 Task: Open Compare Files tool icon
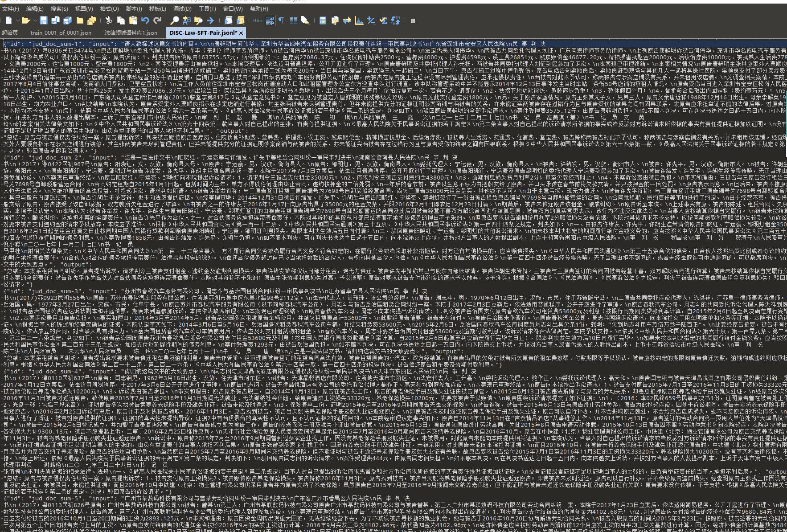[347, 20]
